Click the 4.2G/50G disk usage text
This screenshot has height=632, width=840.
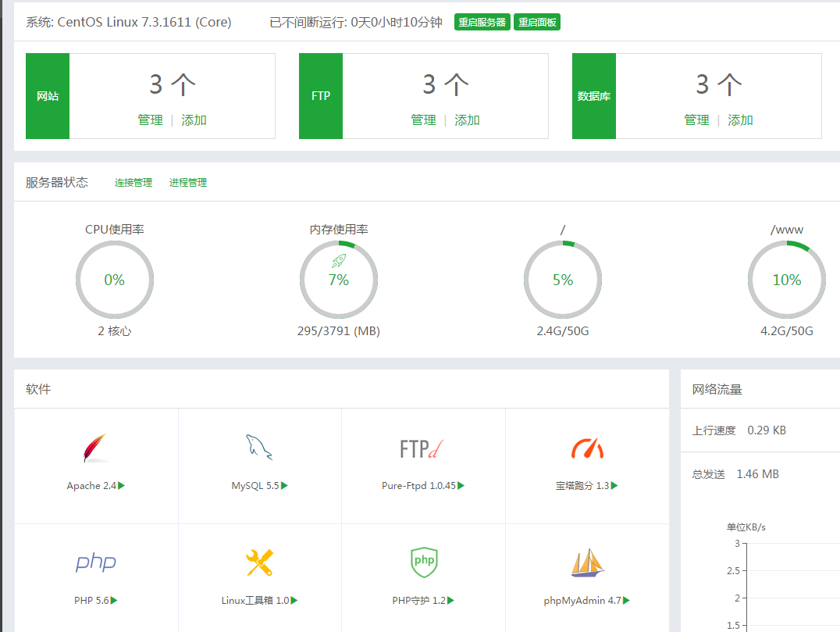(786, 331)
